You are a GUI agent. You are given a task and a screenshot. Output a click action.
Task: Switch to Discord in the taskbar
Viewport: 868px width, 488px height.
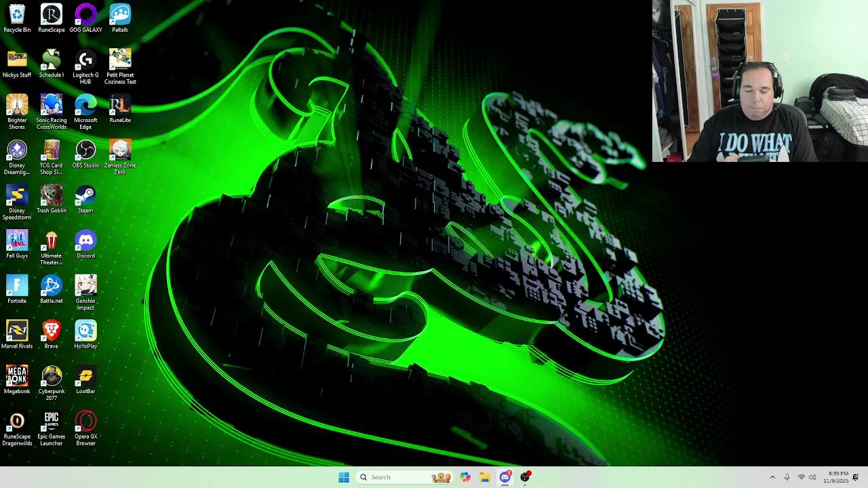[x=505, y=477]
